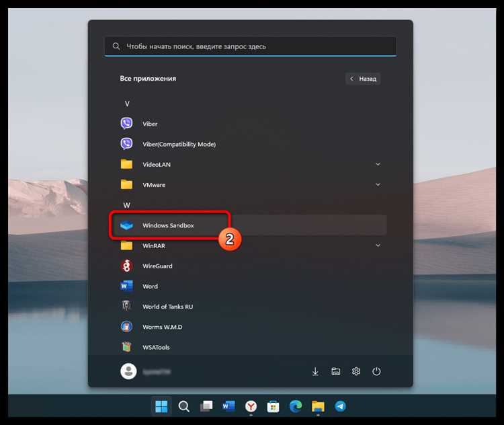Viewport: 504px width, 425px height.
Task: Open taskbar Search icon
Action: [x=184, y=406]
